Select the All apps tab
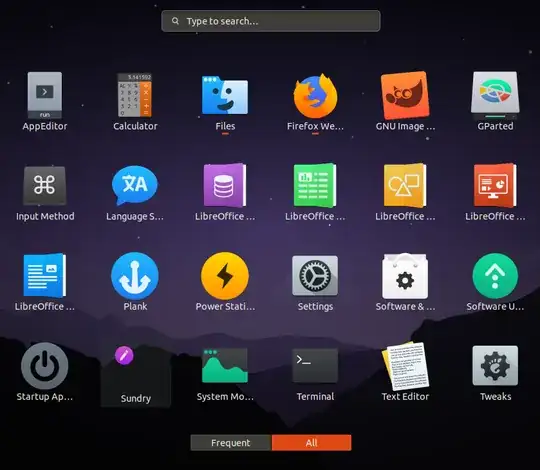 point(311,443)
